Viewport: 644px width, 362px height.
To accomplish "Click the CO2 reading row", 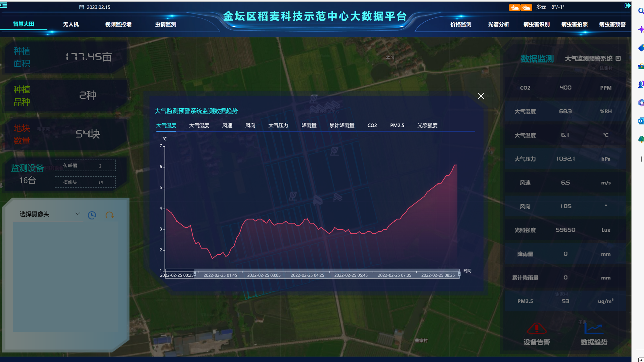I will [x=565, y=88].
